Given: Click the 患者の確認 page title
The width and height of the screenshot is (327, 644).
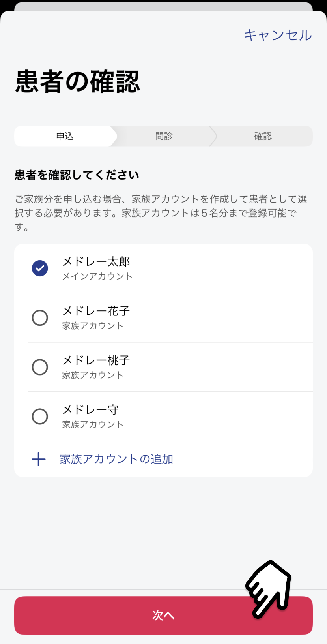Looking at the screenshot, I should [x=78, y=82].
